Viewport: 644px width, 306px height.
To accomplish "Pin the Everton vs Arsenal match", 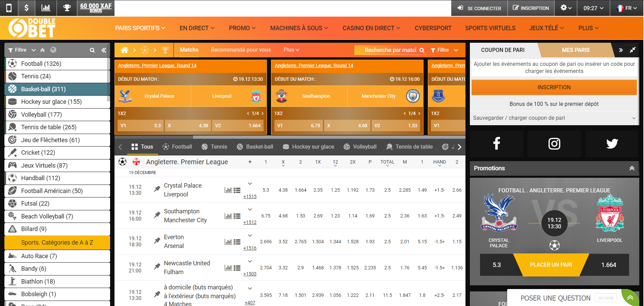I will (x=157, y=241).
